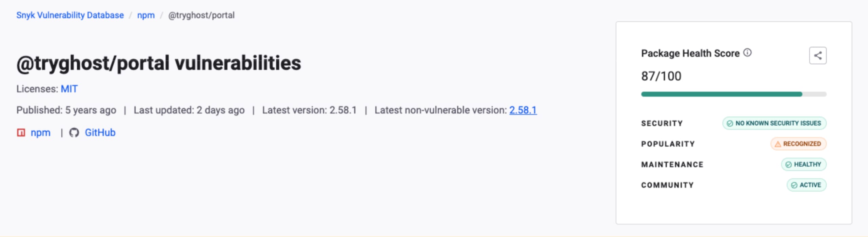The width and height of the screenshot is (868, 237).
Task: Toggle the HEALTHY maintenance badge
Action: (x=804, y=164)
